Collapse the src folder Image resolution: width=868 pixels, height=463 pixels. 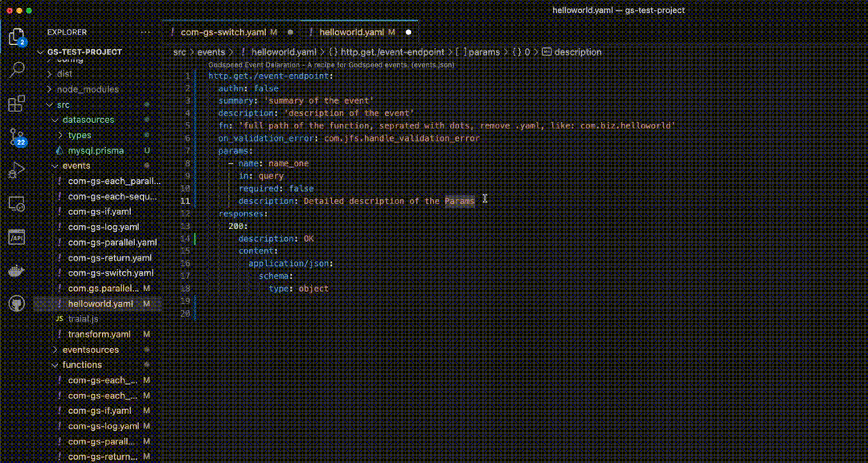pyautogui.click(x=63, y=105)
